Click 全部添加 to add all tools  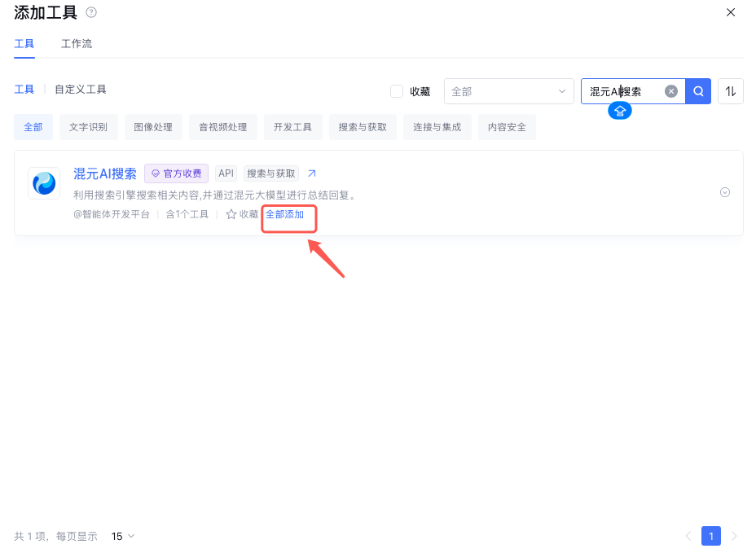pos(285,214)
